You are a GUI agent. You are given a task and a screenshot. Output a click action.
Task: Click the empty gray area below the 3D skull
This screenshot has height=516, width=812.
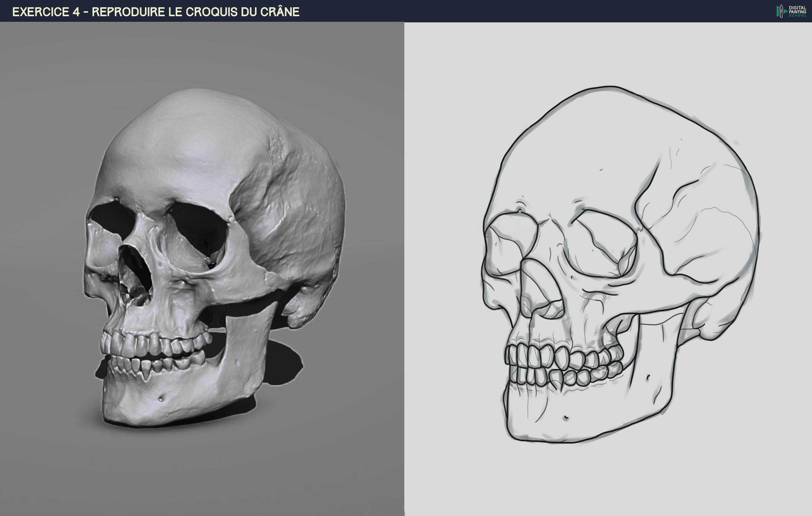point(202,472)
